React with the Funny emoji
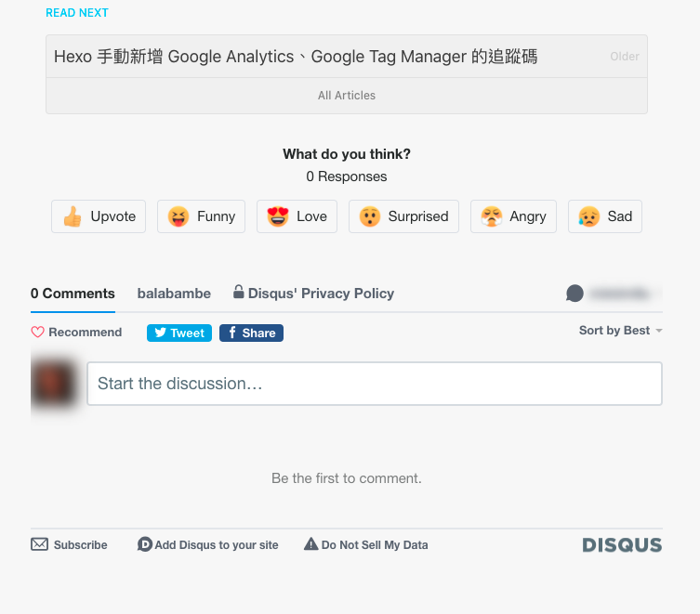 pyautogui.click(x=201, y=216)
